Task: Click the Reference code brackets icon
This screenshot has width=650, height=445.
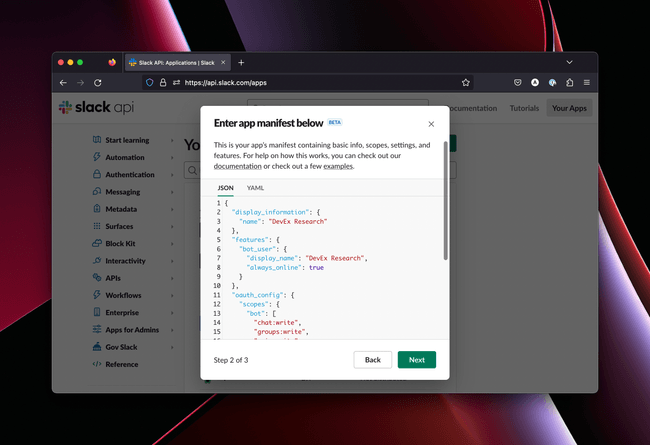Action: (97, 364)
